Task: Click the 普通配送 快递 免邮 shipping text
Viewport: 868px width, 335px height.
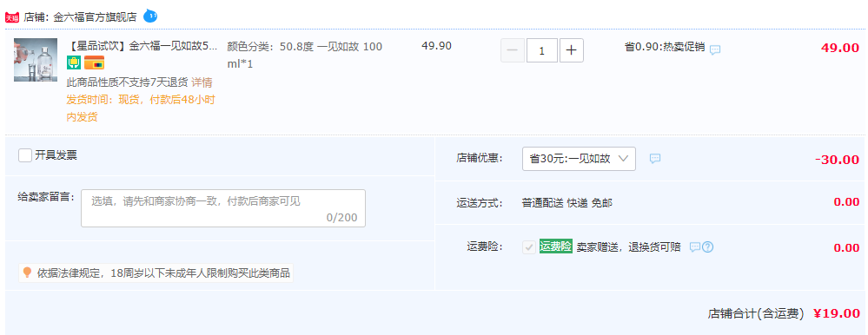Action: 567,203
